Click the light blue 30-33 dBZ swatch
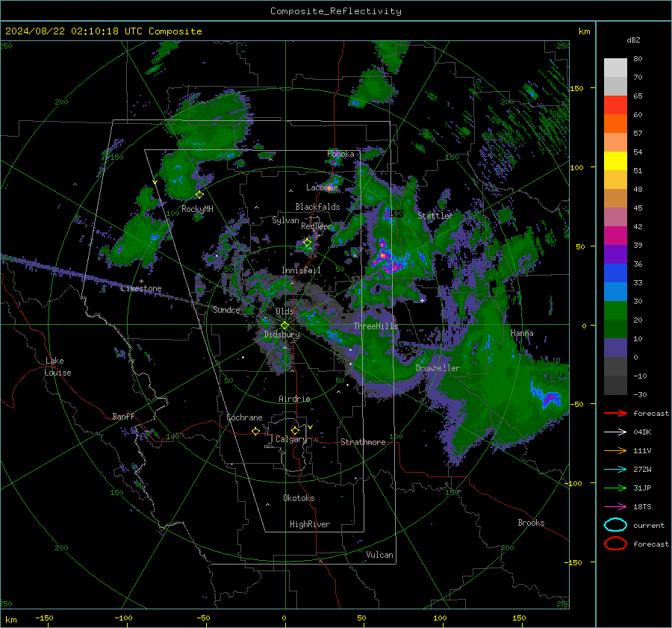The width and height of the screenshot is (672, 628). [615, 292]
